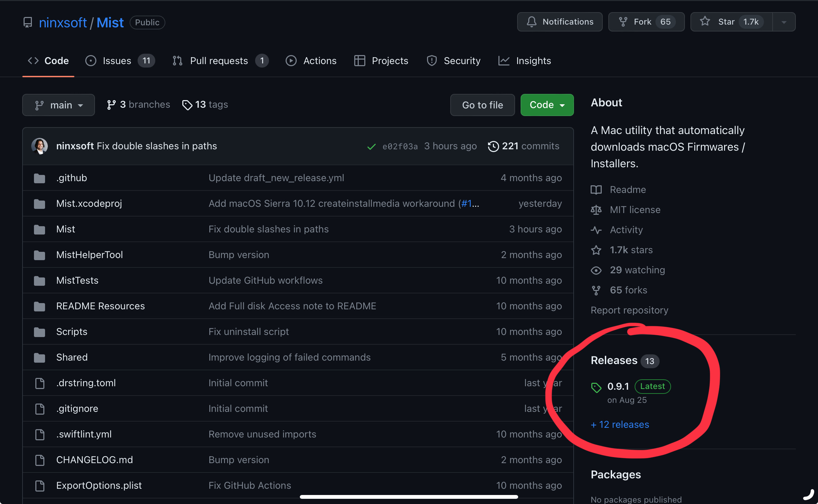Screen dimensions: 818x504
Task: Open the + 12 releases link
Action: [x=620, y=424]
